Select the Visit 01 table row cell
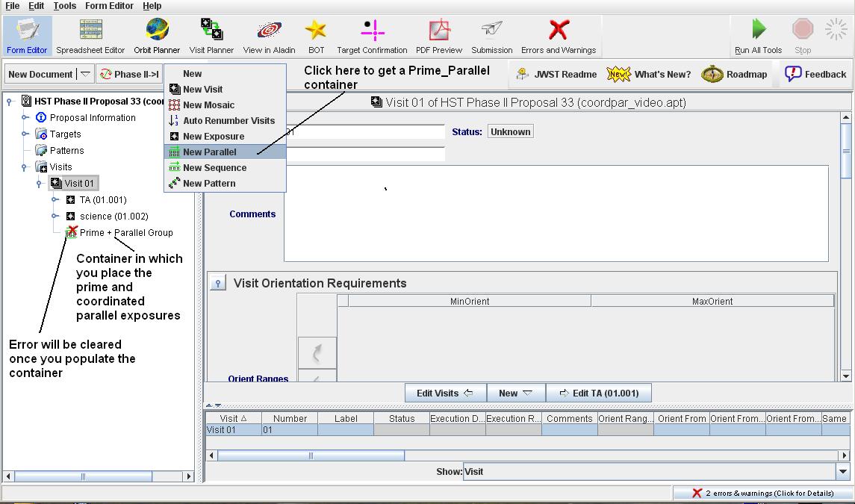 (x=234, y=430)
